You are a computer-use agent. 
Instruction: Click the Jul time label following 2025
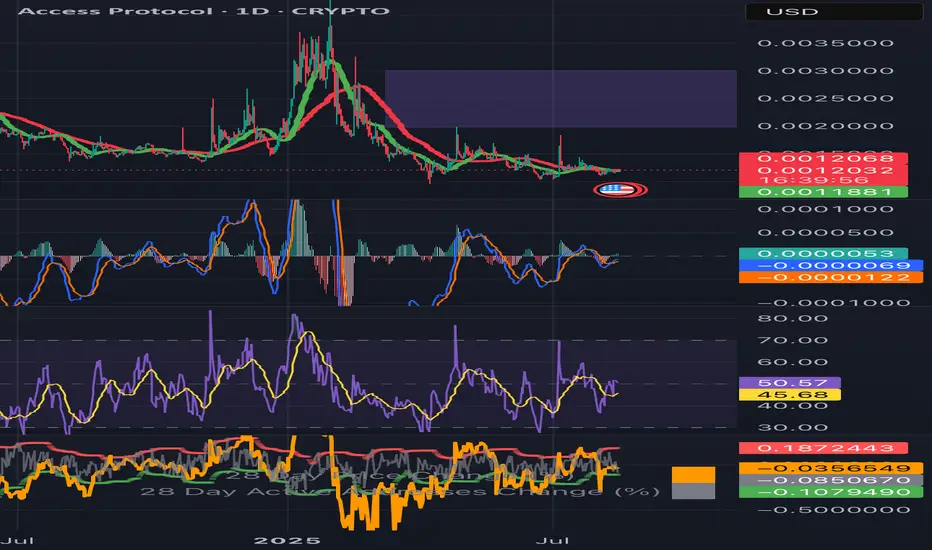553,540
